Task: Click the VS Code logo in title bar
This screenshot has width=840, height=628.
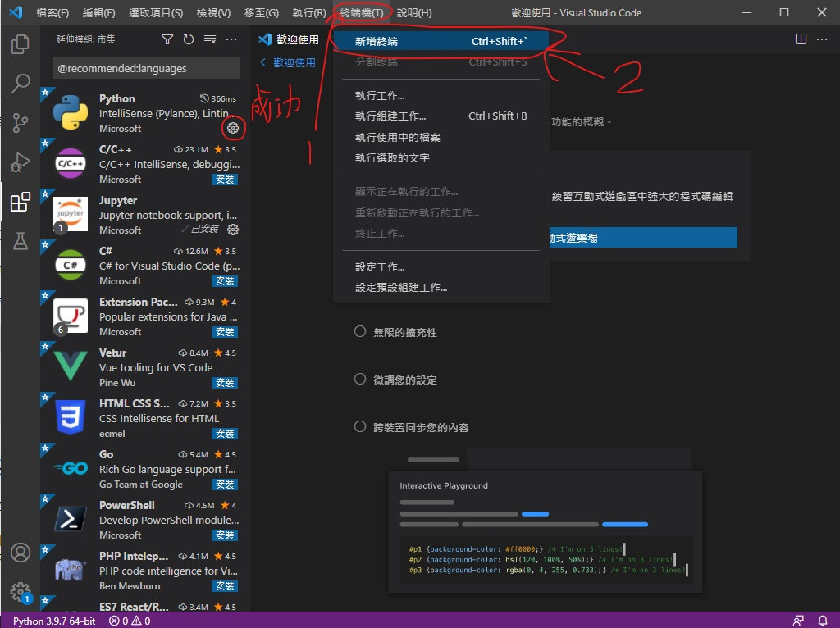Action: (x=16, y=12)
